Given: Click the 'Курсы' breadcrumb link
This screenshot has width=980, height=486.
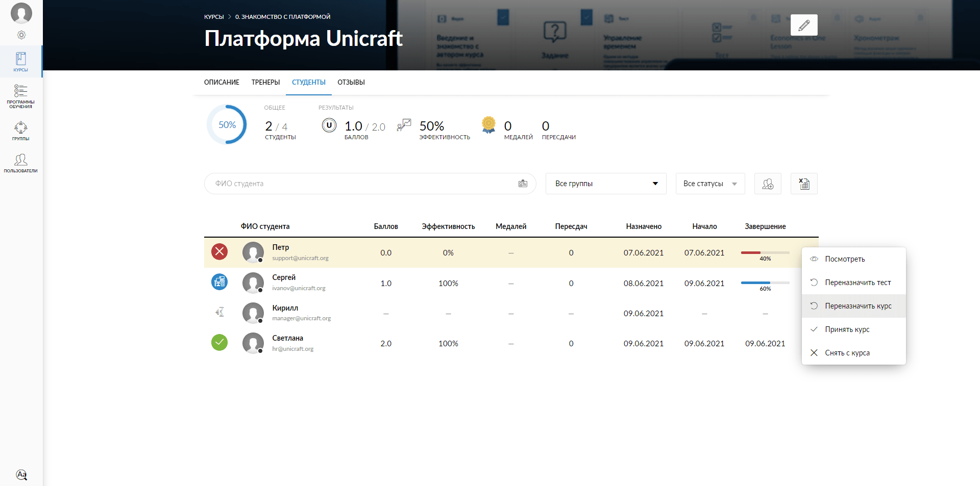Looking at the screenshot, I should [214, 17].
